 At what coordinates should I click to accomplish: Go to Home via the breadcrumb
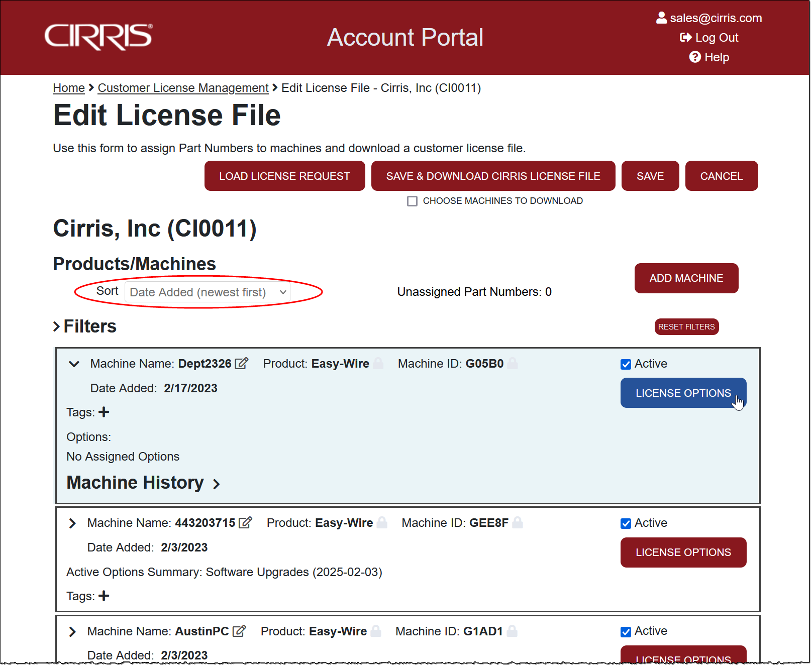tap(69, 88)
